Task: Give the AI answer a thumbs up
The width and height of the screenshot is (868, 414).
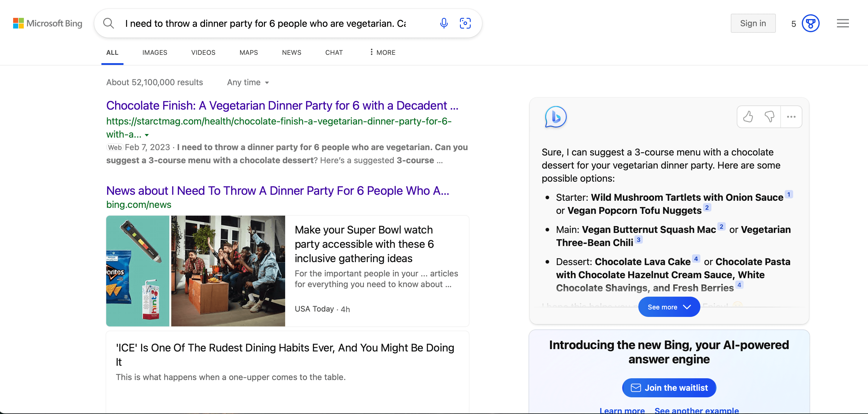Action: click(748, 117)
